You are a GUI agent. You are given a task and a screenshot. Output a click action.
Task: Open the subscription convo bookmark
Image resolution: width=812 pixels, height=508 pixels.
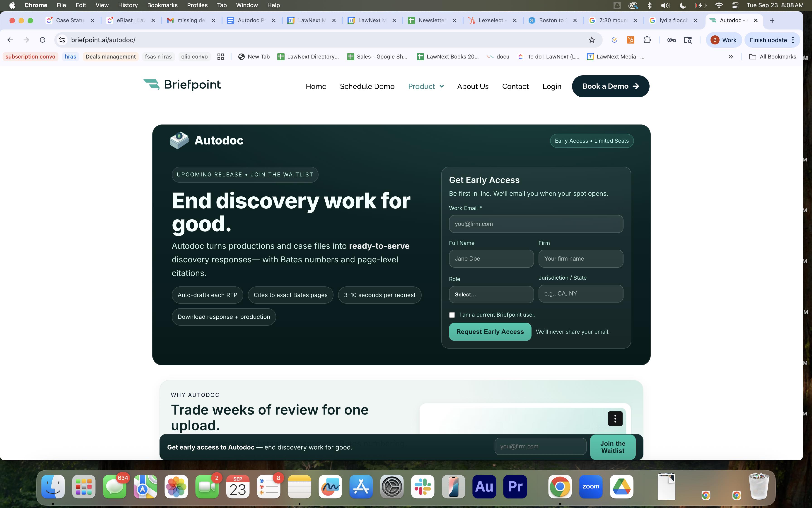[x=30, y=57]
